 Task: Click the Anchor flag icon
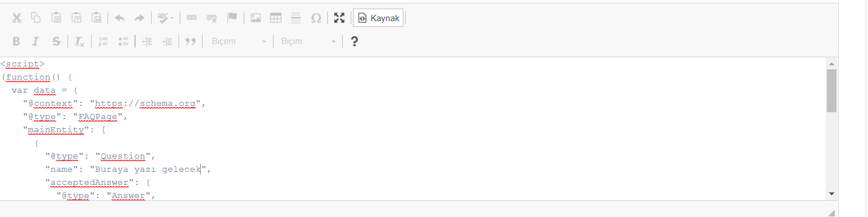(x=232, y=18)
